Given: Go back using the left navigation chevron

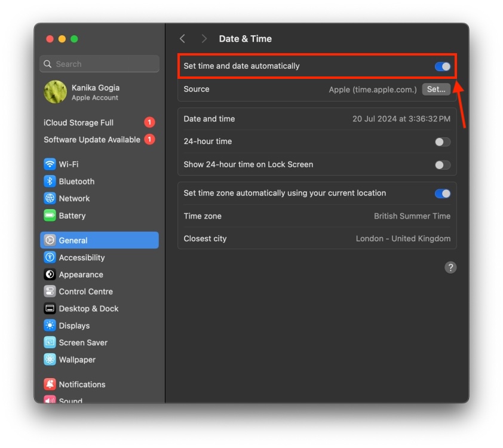Looking at the screenshot, I should [183, 38].
